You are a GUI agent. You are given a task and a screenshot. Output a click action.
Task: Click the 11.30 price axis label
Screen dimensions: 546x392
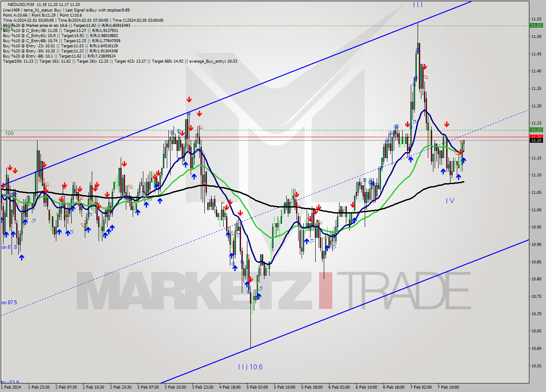coord(536,106)
